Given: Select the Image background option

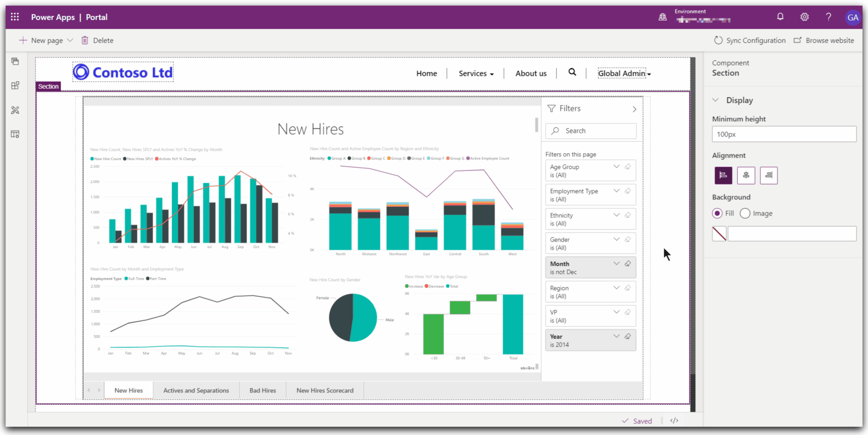Looking at the screenshot, I should pos(745,213).
